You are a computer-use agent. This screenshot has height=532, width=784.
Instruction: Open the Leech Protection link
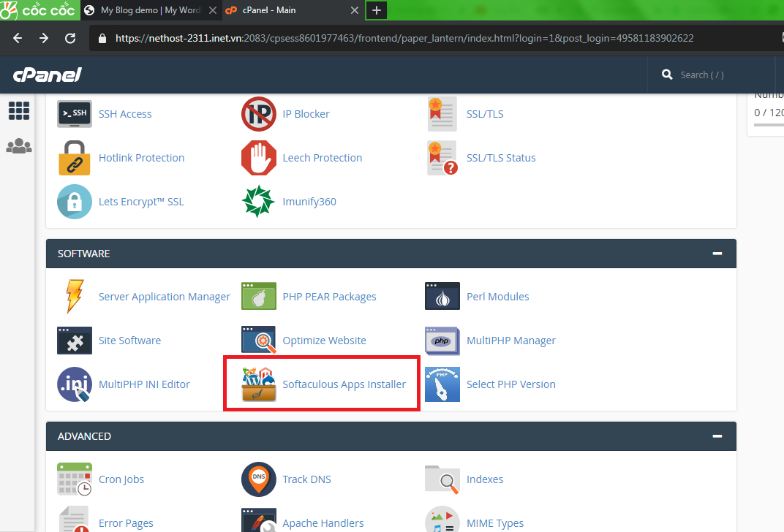(323, 158)
